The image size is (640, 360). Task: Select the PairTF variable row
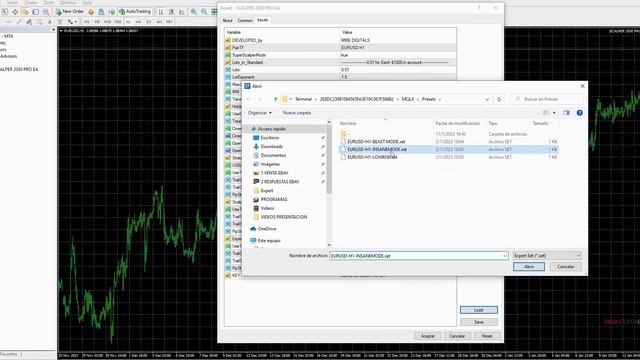coord(340,48)
